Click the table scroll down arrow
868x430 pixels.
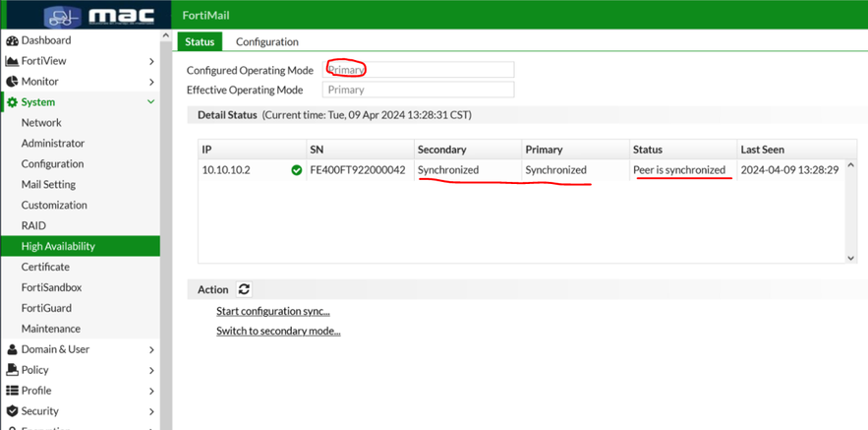[851, 258]
